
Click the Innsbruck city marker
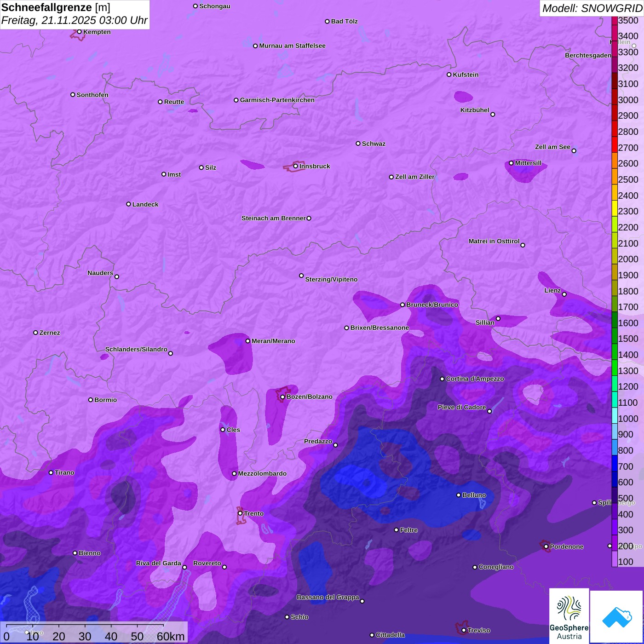(296, 166)
